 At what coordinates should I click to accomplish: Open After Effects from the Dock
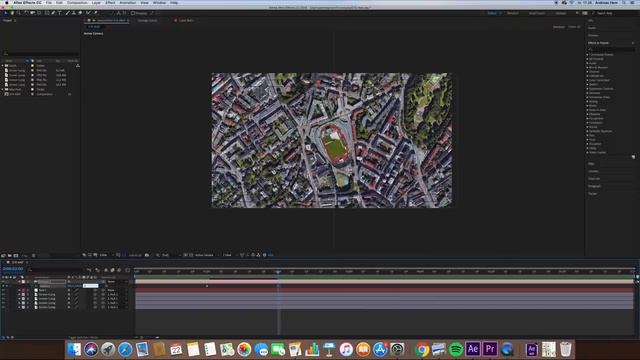coord(473,349)
